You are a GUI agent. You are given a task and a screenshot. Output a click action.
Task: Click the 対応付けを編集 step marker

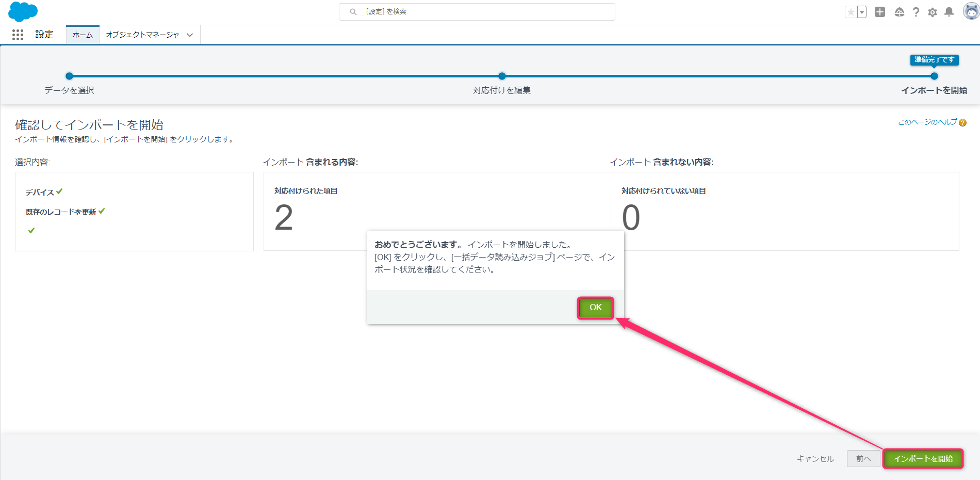(502, 76)
